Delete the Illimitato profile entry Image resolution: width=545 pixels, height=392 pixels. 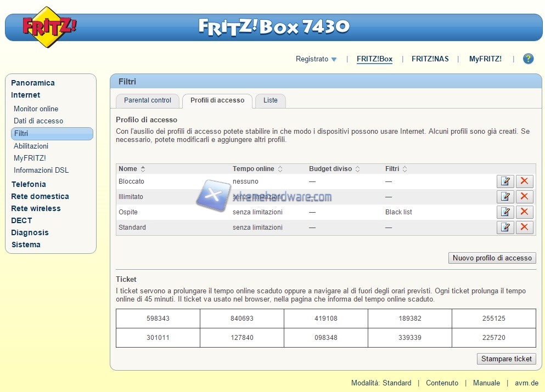click(525, 197)
